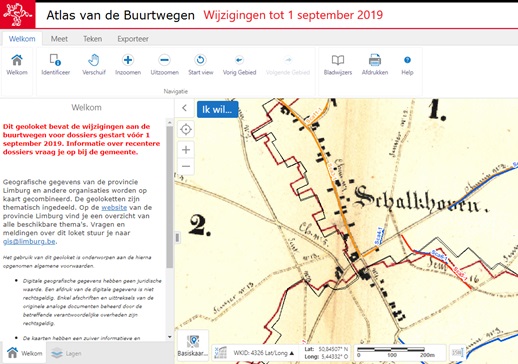Choose the Inzoomen tool

[x=128, y=65]
